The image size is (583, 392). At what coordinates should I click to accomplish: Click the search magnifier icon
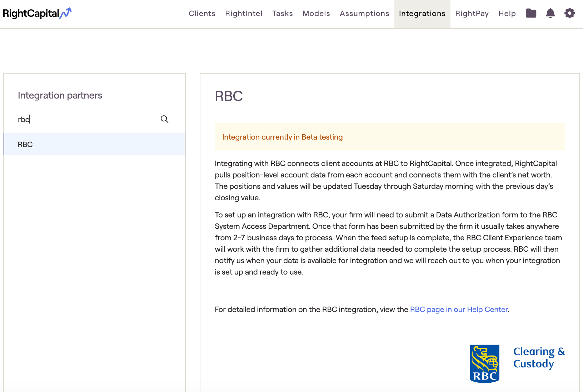tap(164, 119)
